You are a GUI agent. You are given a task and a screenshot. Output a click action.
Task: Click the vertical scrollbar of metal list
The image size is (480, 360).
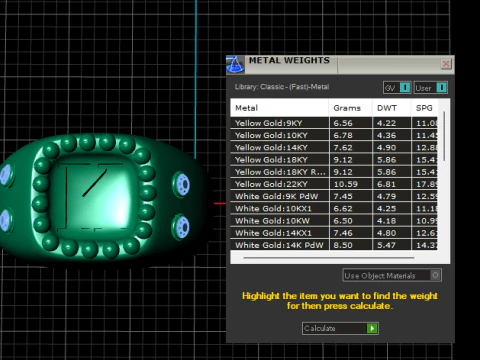click(x=444, y=137)
